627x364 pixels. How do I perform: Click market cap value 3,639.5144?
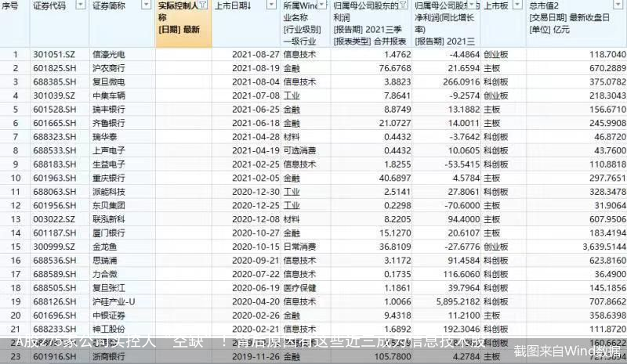(x=604, y=247)
